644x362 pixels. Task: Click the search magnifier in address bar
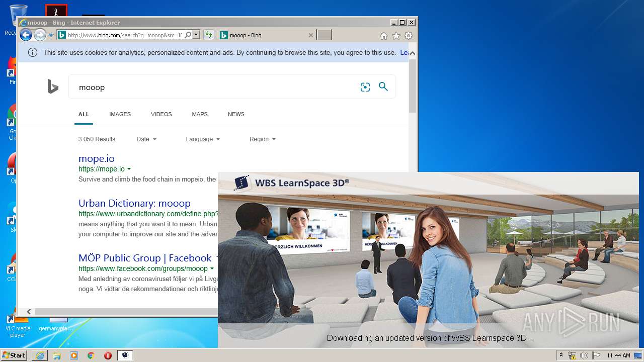pos(188,35)
